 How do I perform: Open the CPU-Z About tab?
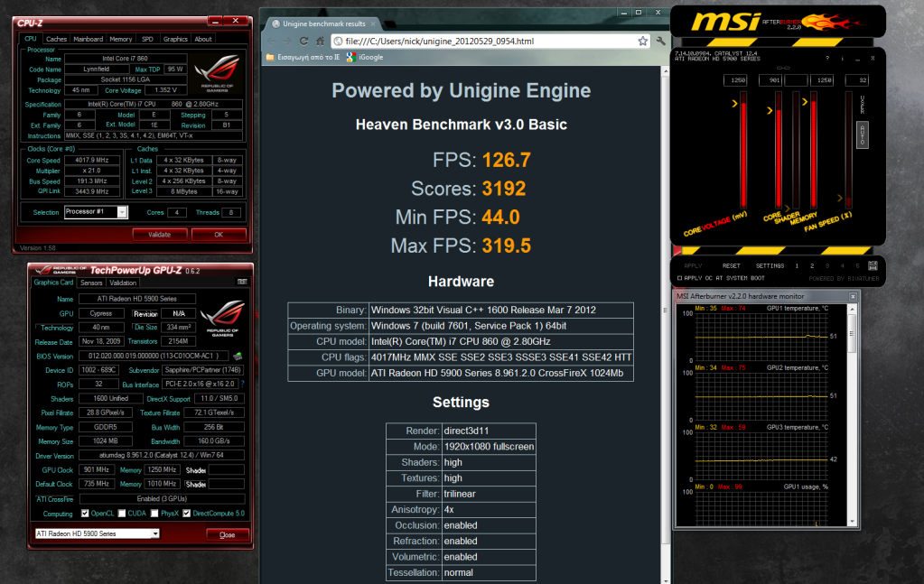coord(203,39)
